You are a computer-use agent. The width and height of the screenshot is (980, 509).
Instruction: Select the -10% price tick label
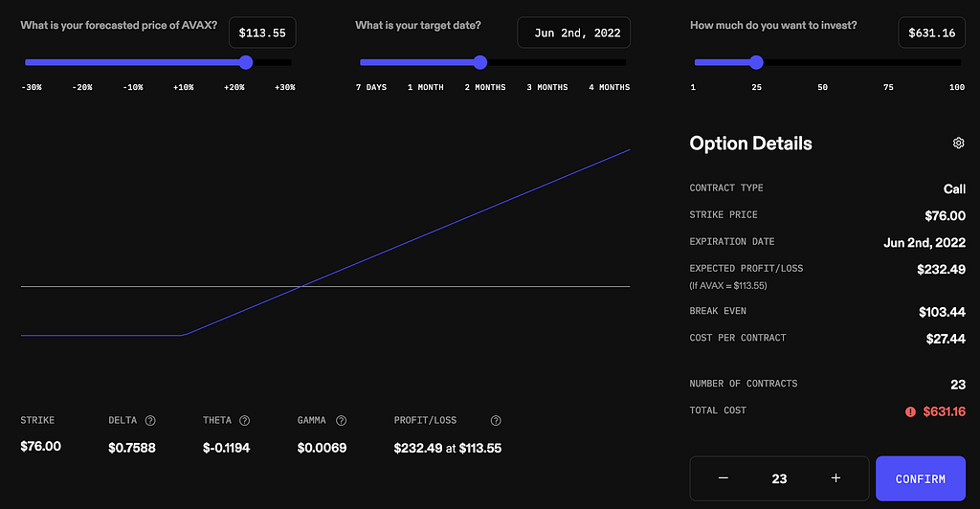coord(132,87)
